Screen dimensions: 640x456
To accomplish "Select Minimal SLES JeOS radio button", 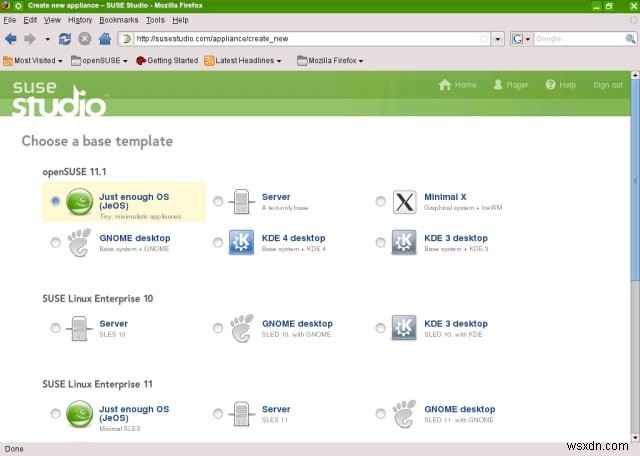I will (x=56, y=414).
